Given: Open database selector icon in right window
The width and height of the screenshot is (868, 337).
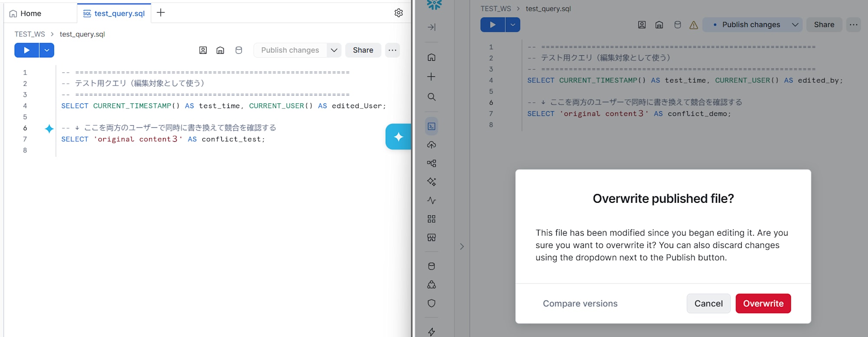Looking at the screenshot, I should 677,25.
